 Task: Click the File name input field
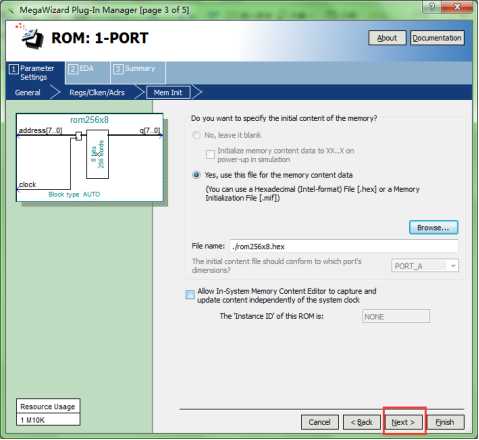coord(343,246)
